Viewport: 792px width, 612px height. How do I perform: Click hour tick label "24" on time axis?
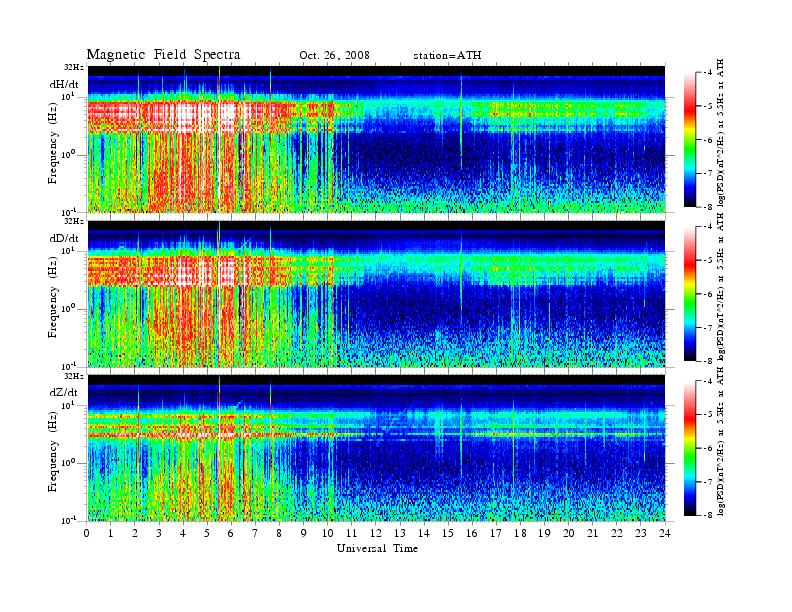pyautogui.click(x=664, y=534)
